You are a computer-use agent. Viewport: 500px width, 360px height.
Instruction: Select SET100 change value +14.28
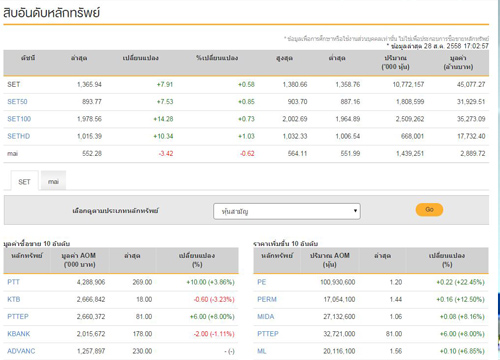(x=163, y=119)
